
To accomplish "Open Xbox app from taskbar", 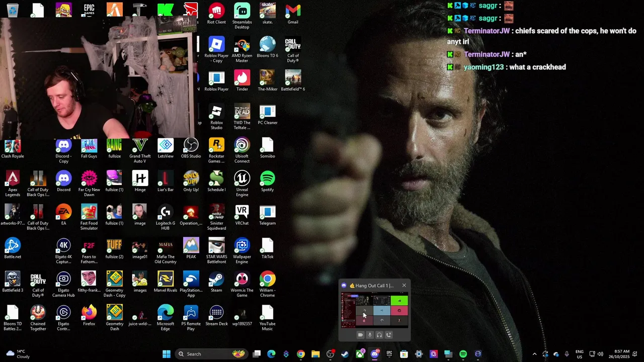I will click(360, 354).
